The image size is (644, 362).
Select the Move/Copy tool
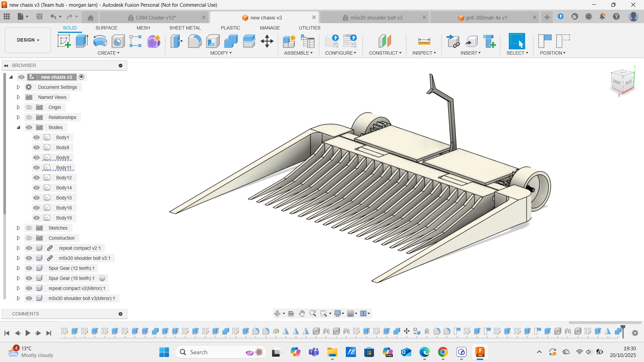coord(267,41)
